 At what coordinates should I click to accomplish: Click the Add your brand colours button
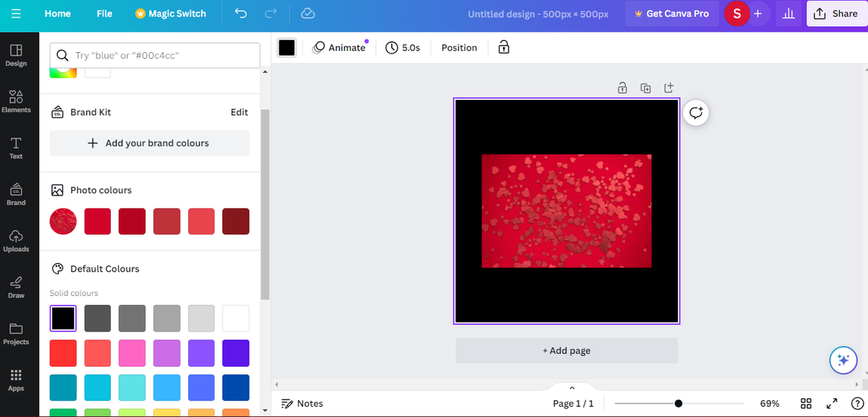tap(149, 143)
